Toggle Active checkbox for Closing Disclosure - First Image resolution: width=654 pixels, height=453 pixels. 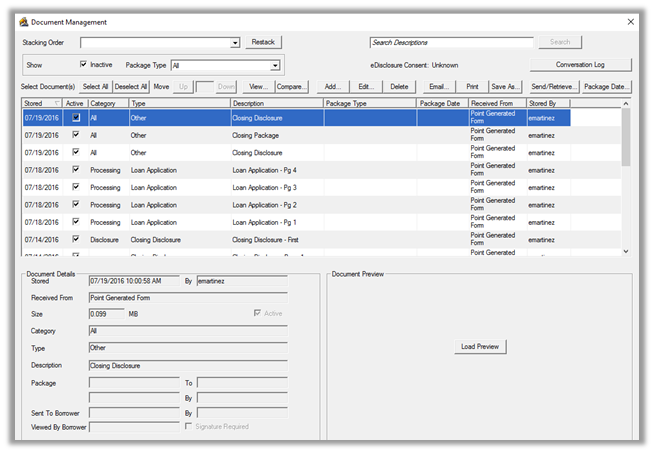coord(75,239)
